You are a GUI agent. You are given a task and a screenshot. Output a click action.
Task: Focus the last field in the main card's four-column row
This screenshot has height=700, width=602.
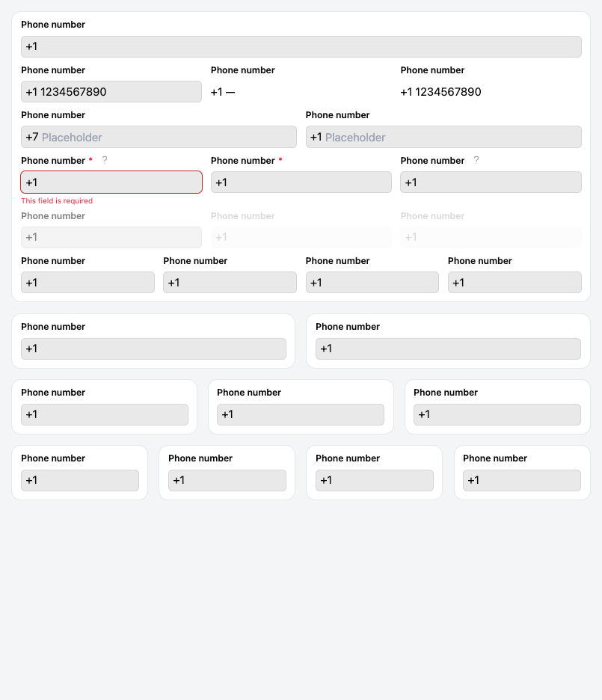pyautogui.click(x=515, y=283)
